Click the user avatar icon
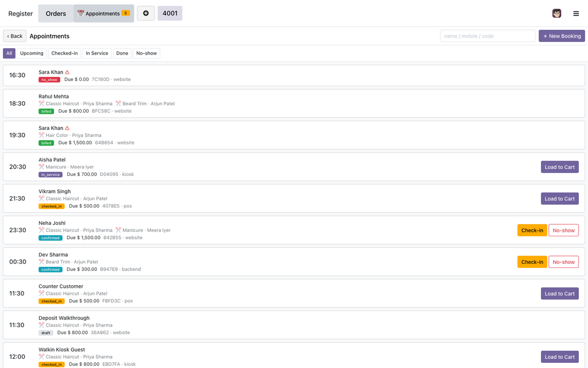Screen dimensions: 588x368 tap(556, 14)
